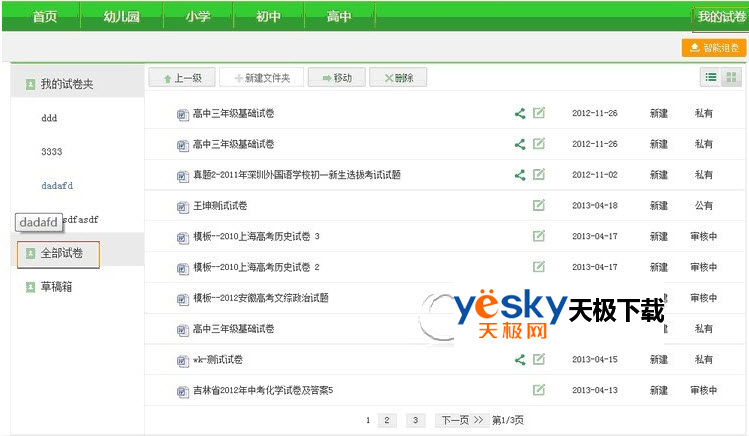Viewport: 749px width, 436px height.
Task: Open 模板--2010上海高考历史试卷 3
Action: pos(257,236)
